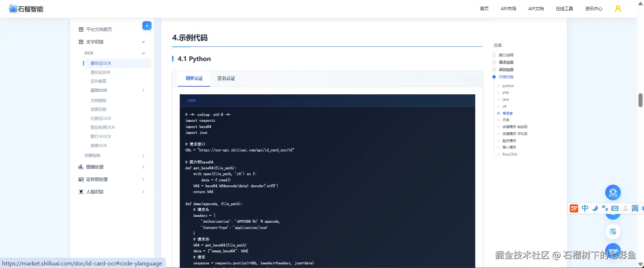Click the 文字识别 section icon

[x=81, y=42]
